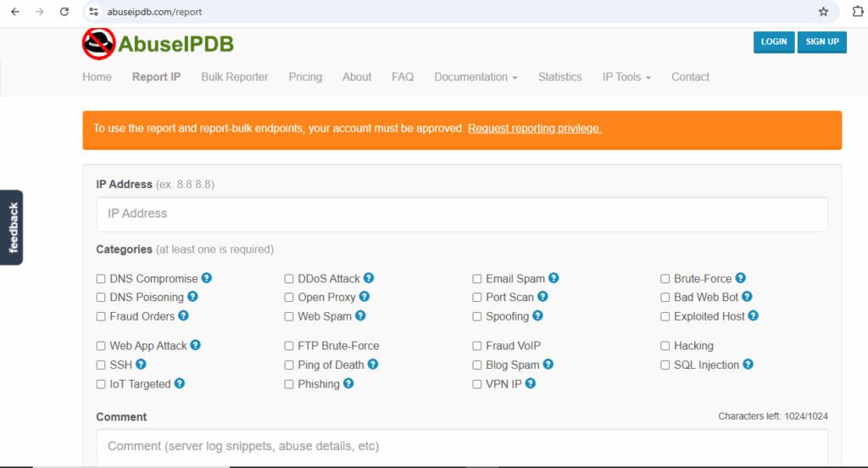Open help icon next to Email Spam
The image size is (868, 468).
[x=554, y=278]
